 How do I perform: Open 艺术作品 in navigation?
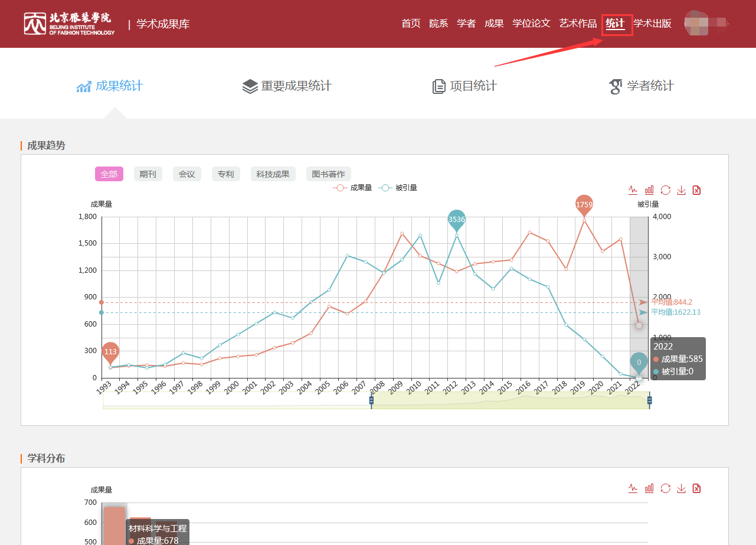[578, 24]
